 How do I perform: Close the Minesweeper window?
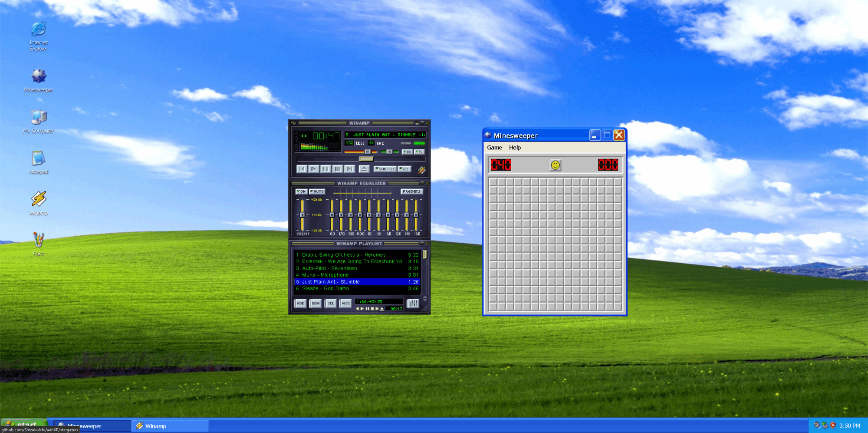pos(619,136)
